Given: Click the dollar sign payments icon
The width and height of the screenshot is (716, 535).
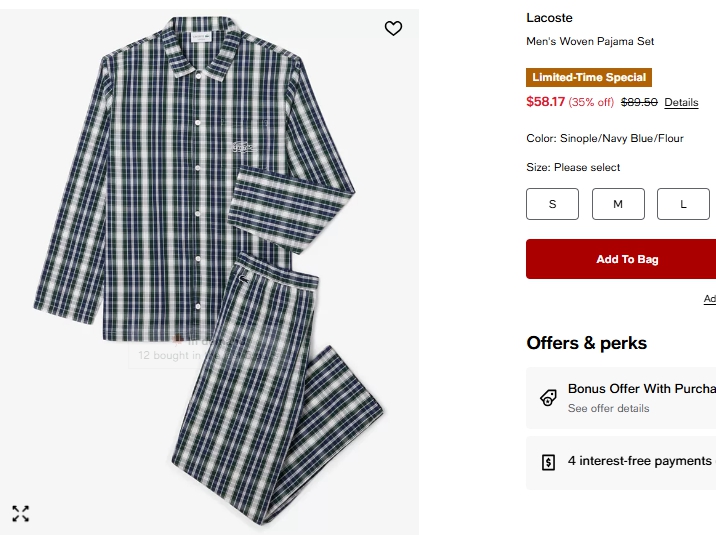Looking at the screenshot, I should 548,462.
